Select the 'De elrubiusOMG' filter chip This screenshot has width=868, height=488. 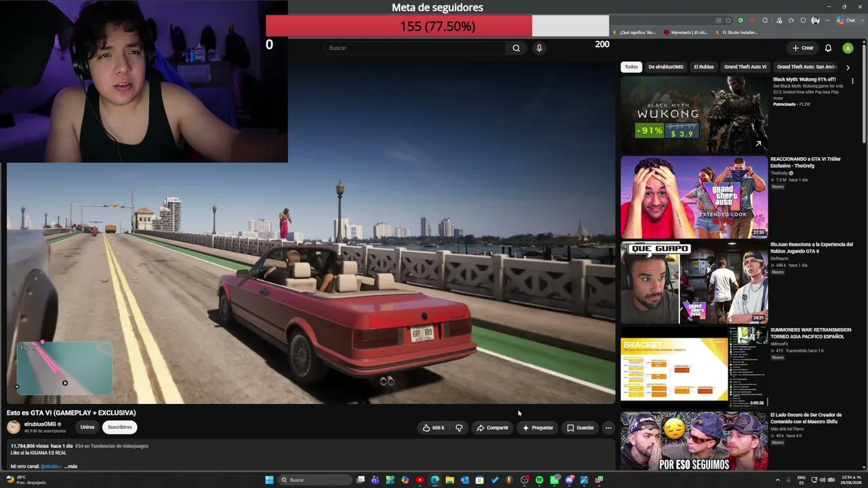(x=666, y=67)
